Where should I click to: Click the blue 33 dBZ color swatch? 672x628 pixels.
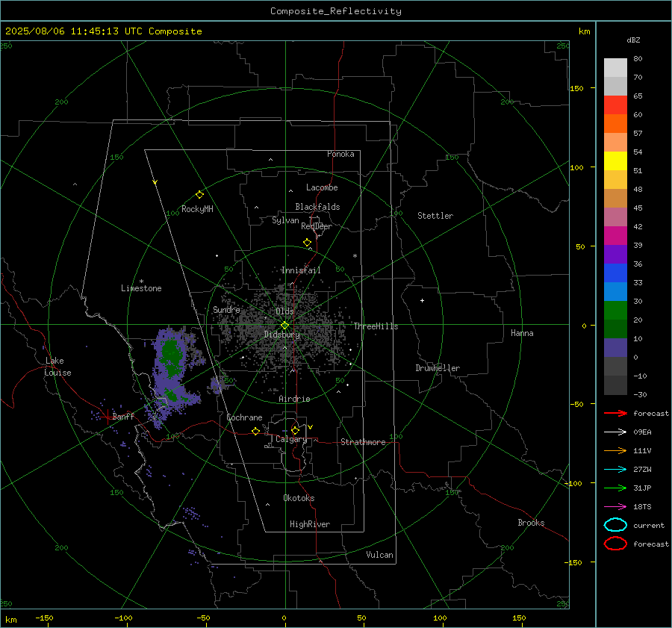click(615, 273)
